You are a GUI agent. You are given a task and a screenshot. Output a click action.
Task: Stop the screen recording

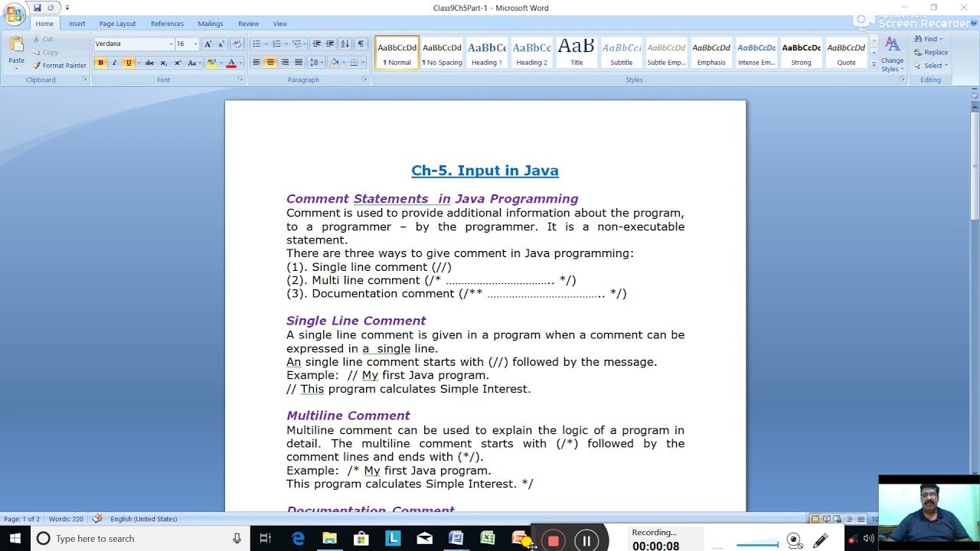[554, 540]
